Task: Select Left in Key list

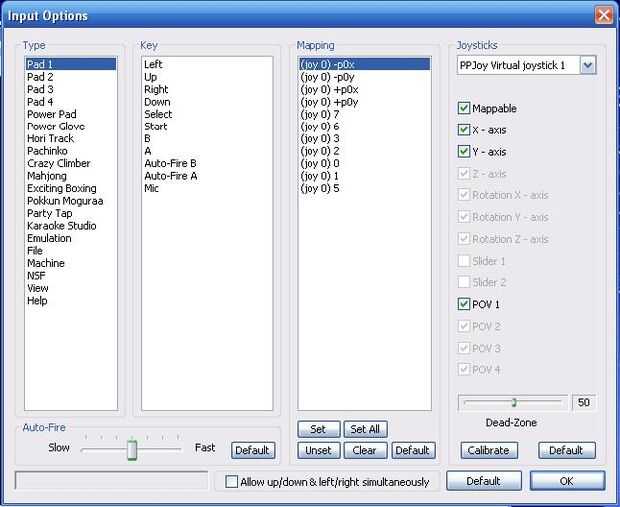Action: 207,64
